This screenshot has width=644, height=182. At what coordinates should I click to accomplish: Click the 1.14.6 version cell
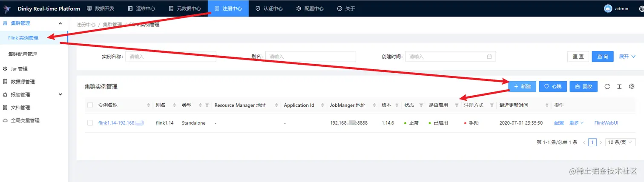(x=388, y=123)
